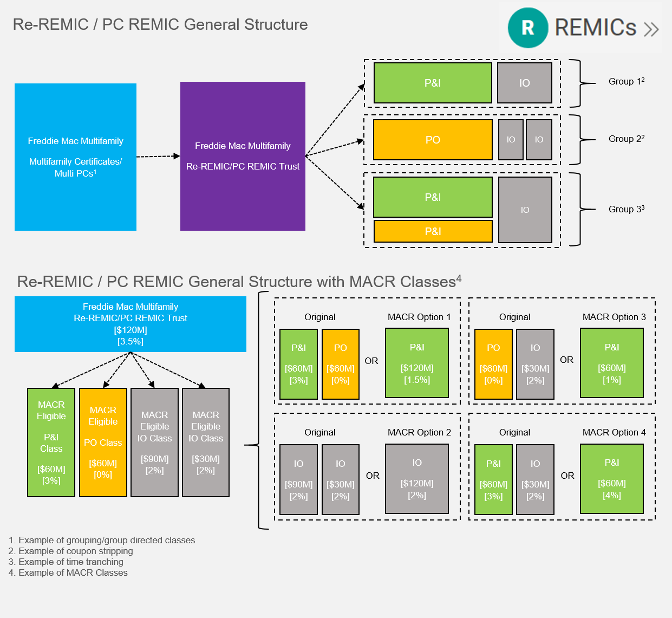This screenshot has height=618, width=672.
Task: Click the 'OR' text in the Option 1 panel
Action: pos(371,361)
